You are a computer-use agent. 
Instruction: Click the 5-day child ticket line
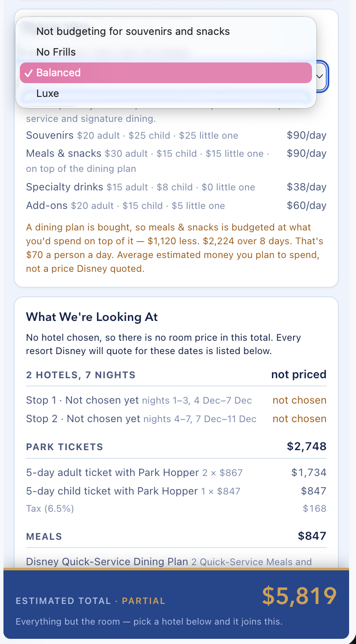click(x=176, y=491)
